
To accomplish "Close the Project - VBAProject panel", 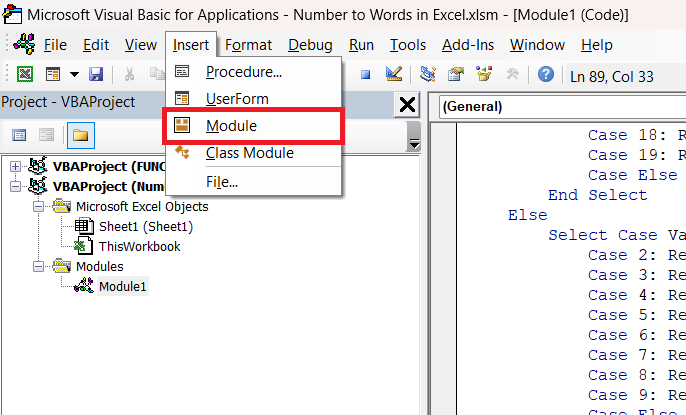I will pos(407,105).
